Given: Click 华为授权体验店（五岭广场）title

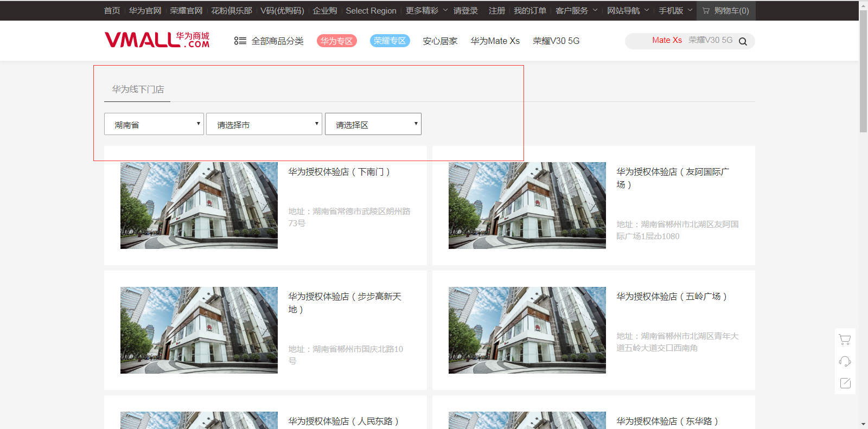Looking at the screenshot, I should tap(672, 297).
